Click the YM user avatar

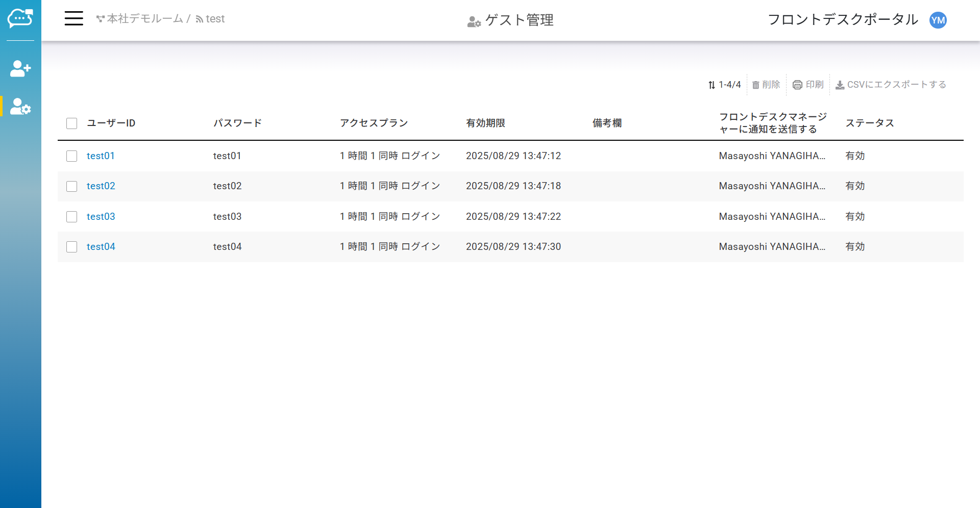pos(938,20)
